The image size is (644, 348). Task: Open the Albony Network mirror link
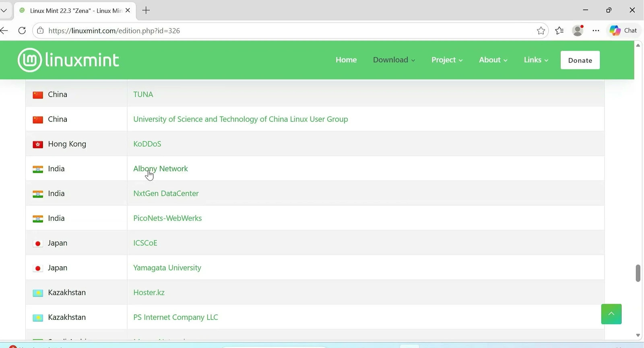pos(161,169)
